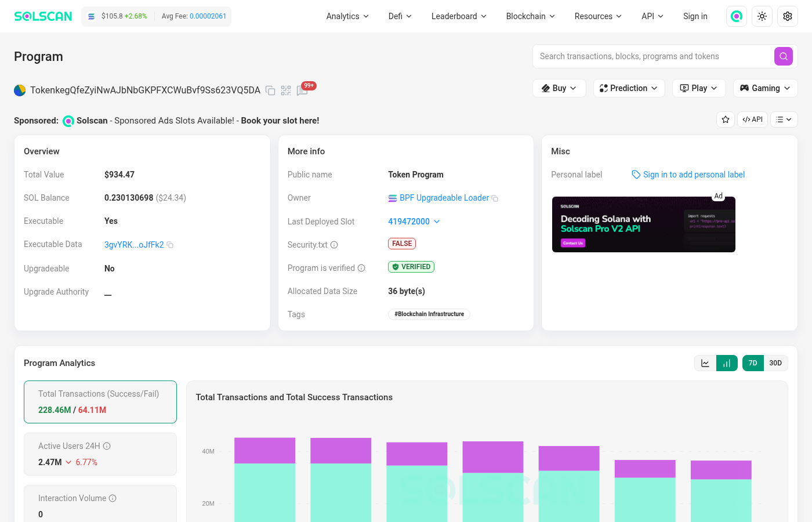Screen dimensions: 812x522
Task: Expand the Buy dropdown
Action: 559,88
